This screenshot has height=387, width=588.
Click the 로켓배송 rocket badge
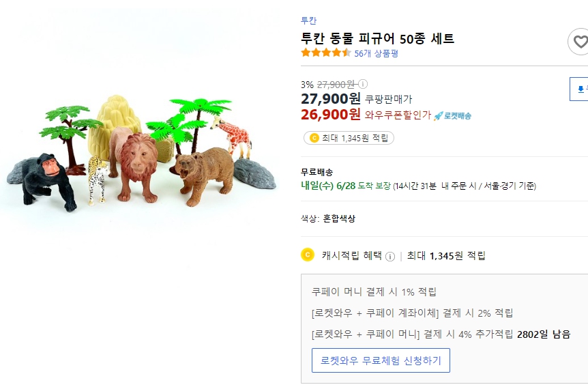click(x=453, y=115)
